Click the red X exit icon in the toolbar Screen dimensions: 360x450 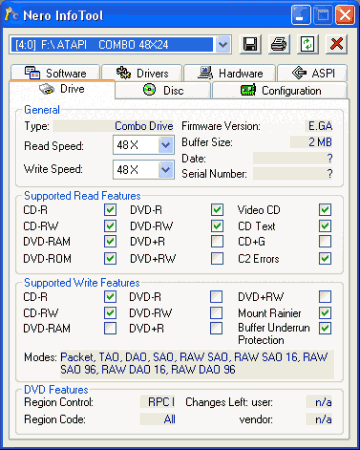pos(336,44)
